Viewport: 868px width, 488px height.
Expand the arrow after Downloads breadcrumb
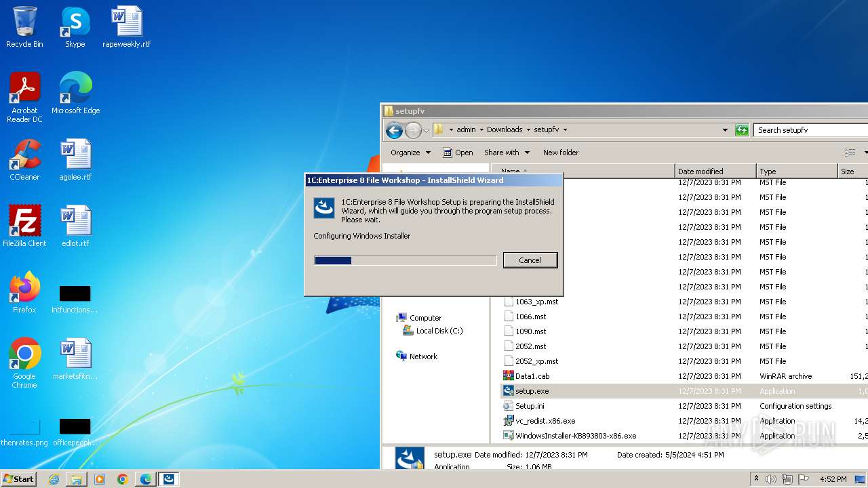click(528, 129)
